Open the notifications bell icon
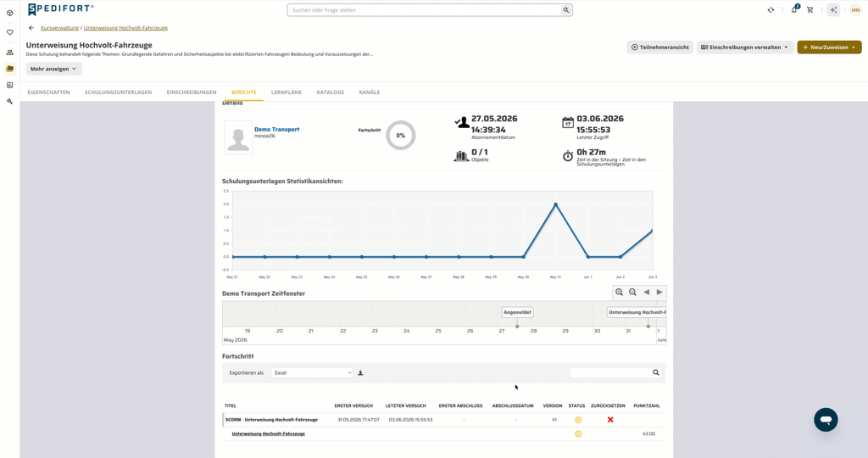The height and width of the screenshot is (458, 868). click(794, 9)
